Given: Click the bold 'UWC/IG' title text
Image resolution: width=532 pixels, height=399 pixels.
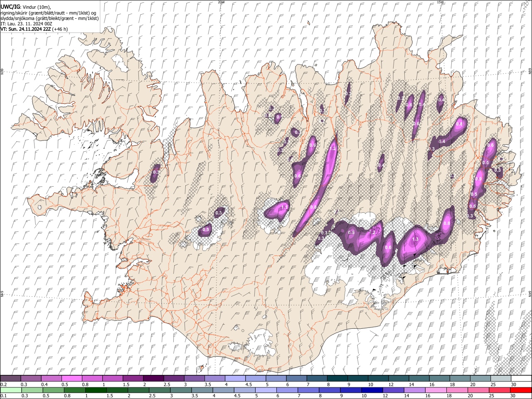Looking at the screenshot, I should point(10,7).
